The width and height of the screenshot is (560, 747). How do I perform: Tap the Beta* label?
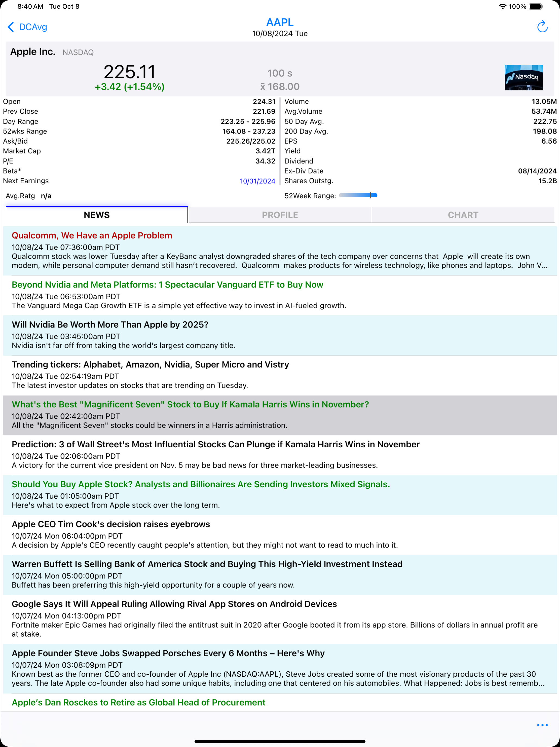pyautogui.click(x=12, y=171)
